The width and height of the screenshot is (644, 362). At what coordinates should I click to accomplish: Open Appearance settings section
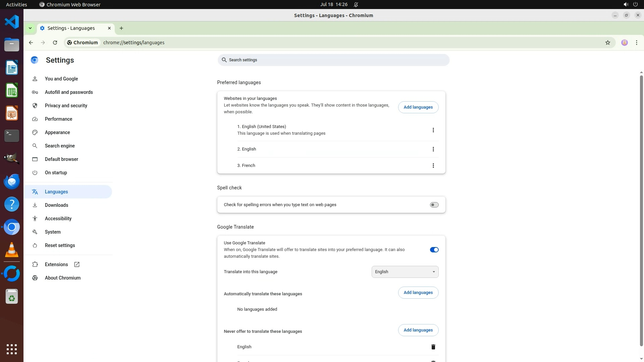click(57, 132)
